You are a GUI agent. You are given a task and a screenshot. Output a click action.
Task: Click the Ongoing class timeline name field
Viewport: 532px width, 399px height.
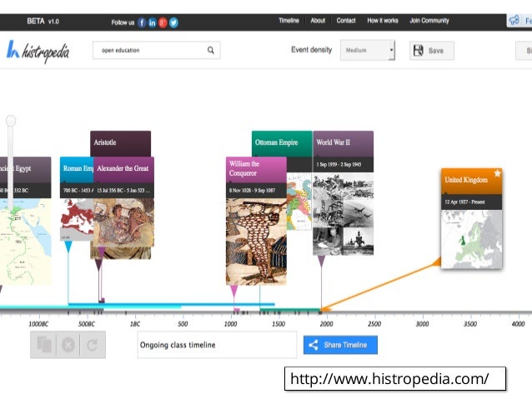(217, 345)
